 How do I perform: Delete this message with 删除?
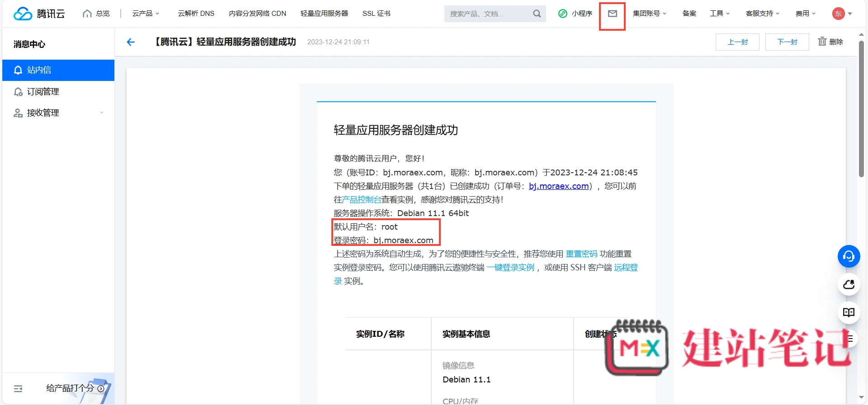pyautogui.click(x=831, y=42)
